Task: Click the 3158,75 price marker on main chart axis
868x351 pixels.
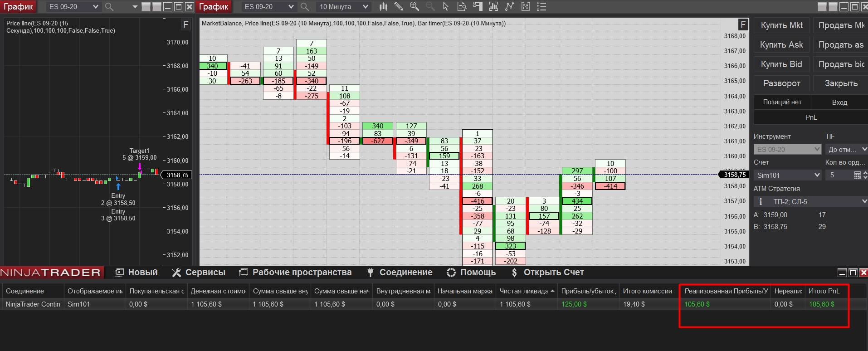Action: [734, 175]
